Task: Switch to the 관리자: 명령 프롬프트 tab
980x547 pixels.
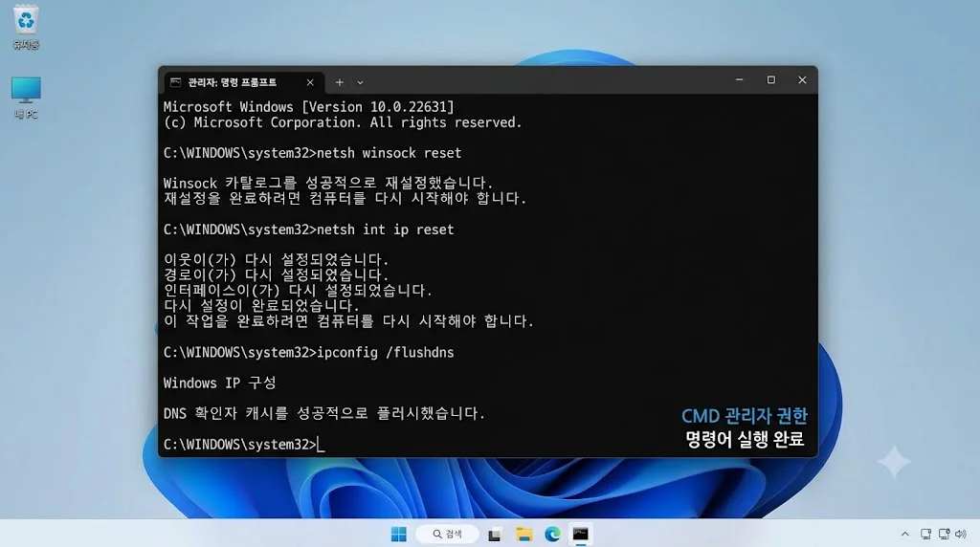Action: pyautogui.click(x=243, y=82)
